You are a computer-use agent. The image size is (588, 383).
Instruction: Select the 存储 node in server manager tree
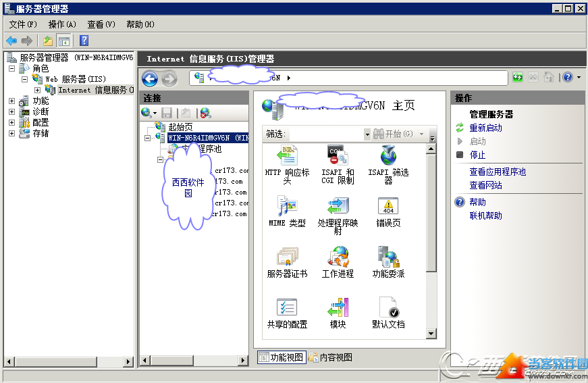(x=41, y=133)
